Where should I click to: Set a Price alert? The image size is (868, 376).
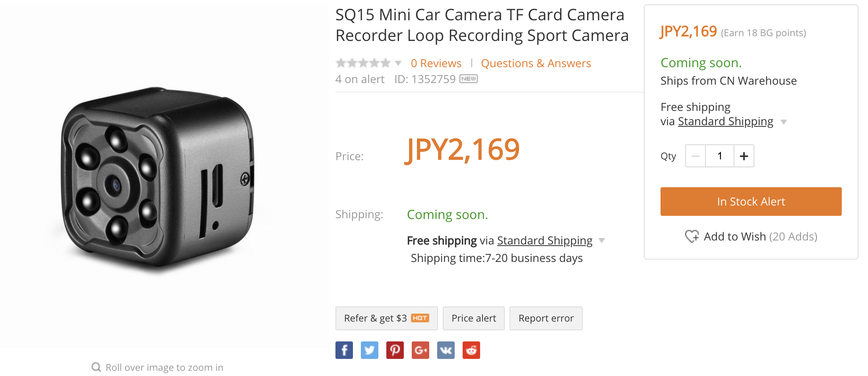click(x=473, y=318)
